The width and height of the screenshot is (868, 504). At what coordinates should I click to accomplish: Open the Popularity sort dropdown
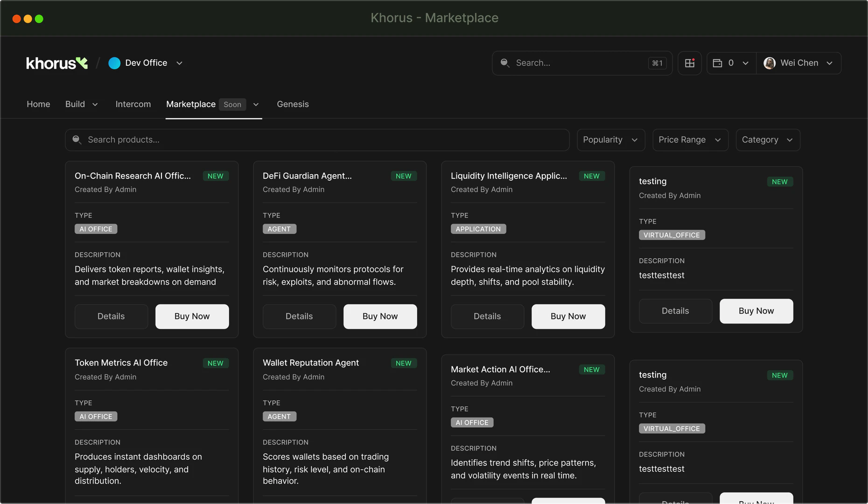(610, 140)
